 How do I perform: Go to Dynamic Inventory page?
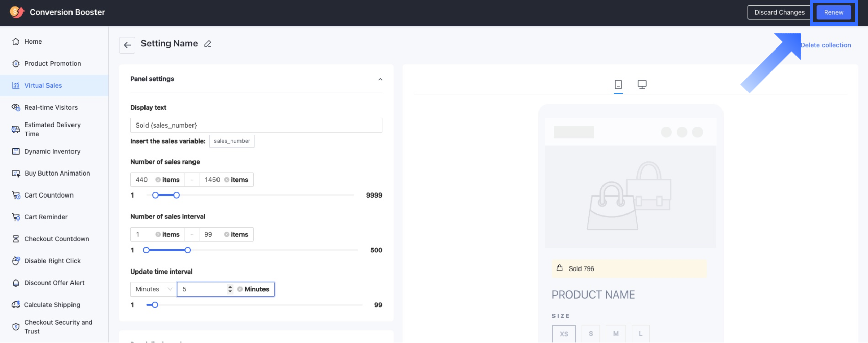click(x=54, y=152)
